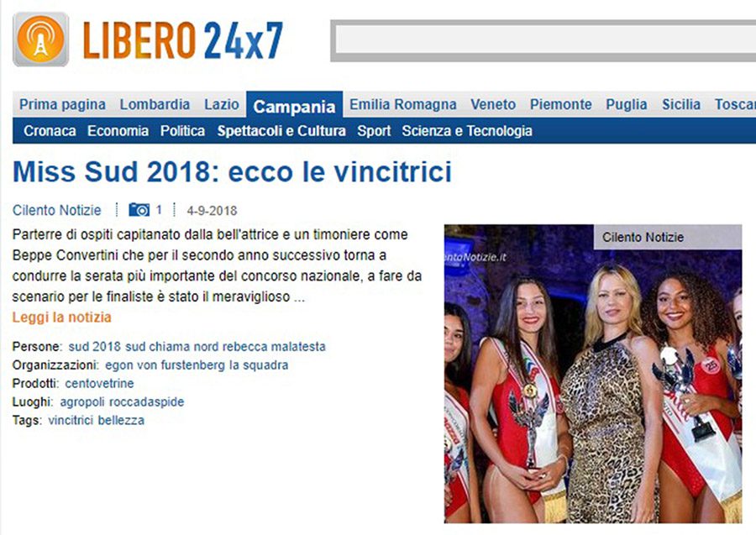Click the LIBERO 24x7 wordmark
This screenshot has width=756, height=535.
click(x=183, y=40)
